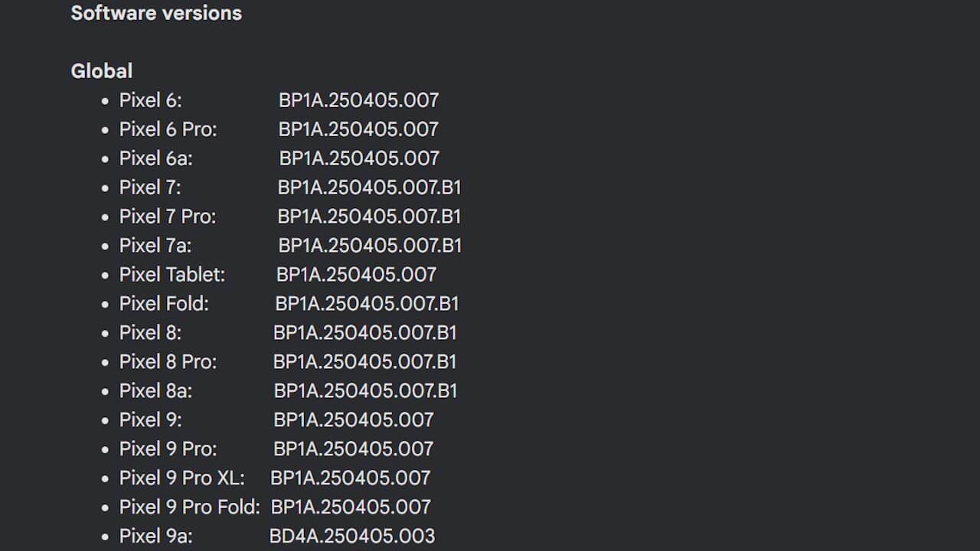Select the Pixel 8a label
Screen dimensions: 980x551
(x=156, y=391)
